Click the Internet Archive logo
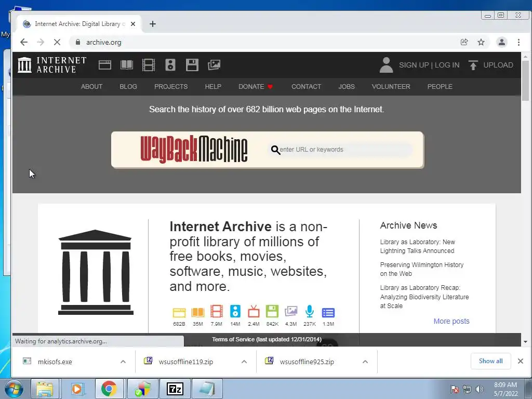532x399 pixels. [x=52, y=65]
